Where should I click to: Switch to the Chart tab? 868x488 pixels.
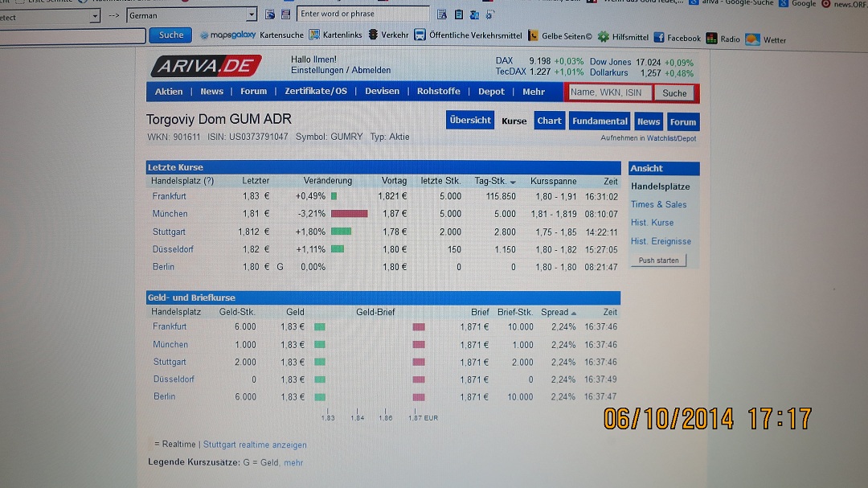coord(549,121)
